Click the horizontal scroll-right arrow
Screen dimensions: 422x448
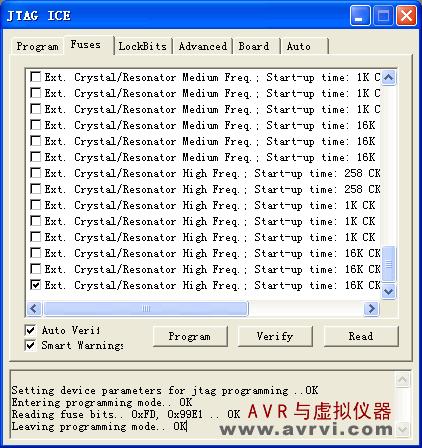(371, 309)
